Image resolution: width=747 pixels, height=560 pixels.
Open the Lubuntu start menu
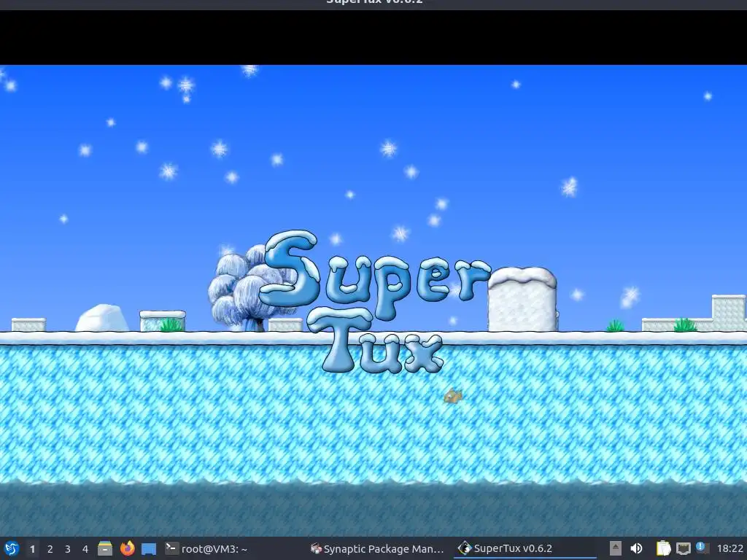(x=11, y=548)
